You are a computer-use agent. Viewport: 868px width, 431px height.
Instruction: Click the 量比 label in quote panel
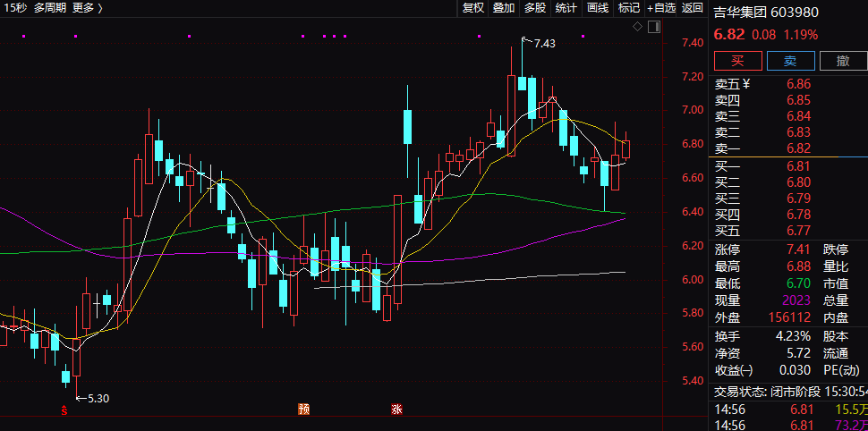point(836,266)
